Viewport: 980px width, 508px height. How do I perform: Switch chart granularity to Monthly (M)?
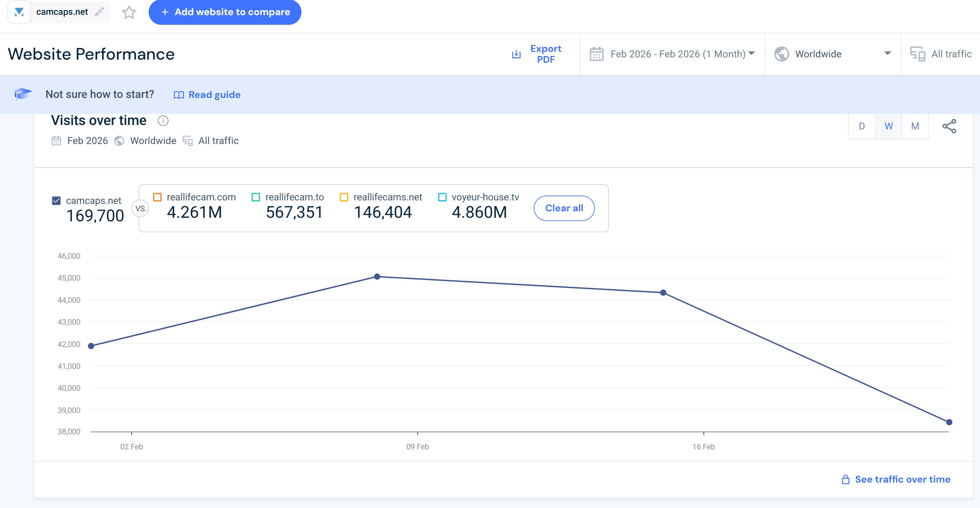click(x=915, y=126)
